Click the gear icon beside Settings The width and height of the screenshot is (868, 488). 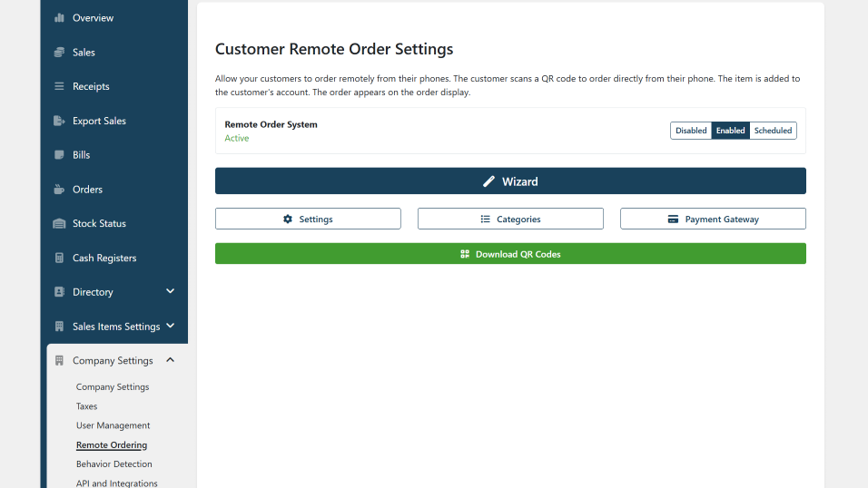(288, 220)
